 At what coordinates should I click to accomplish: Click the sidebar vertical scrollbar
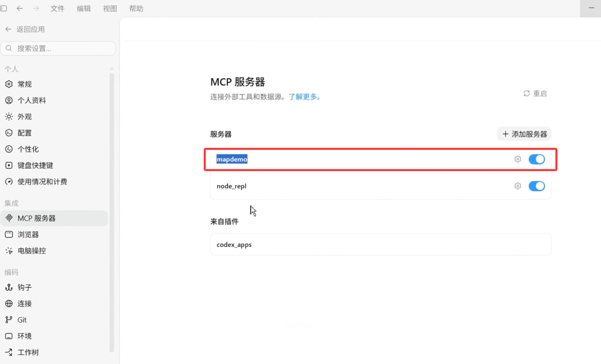click(x=112, y=213)
